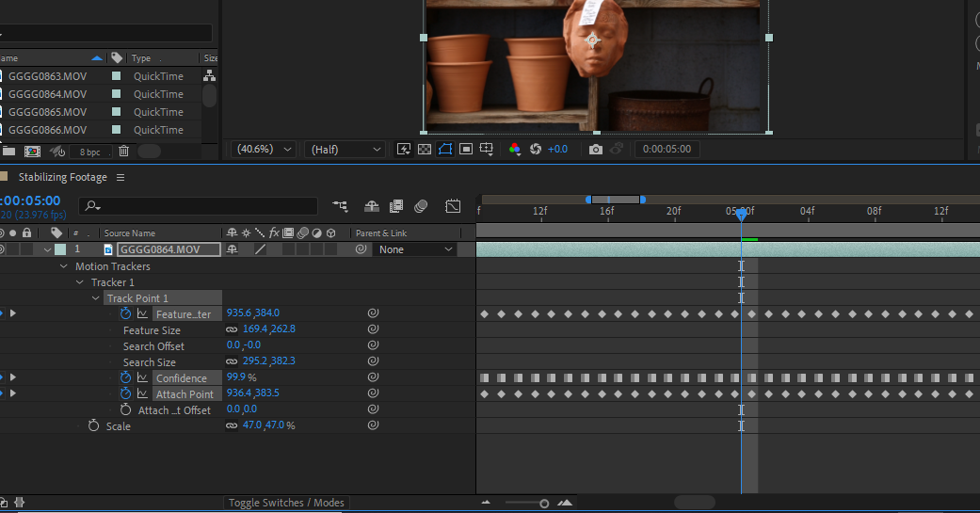This screenshot has height=513, width=980.
Task: Open the Parent & Link None dropdown
Action: click(x=415, y=249)
